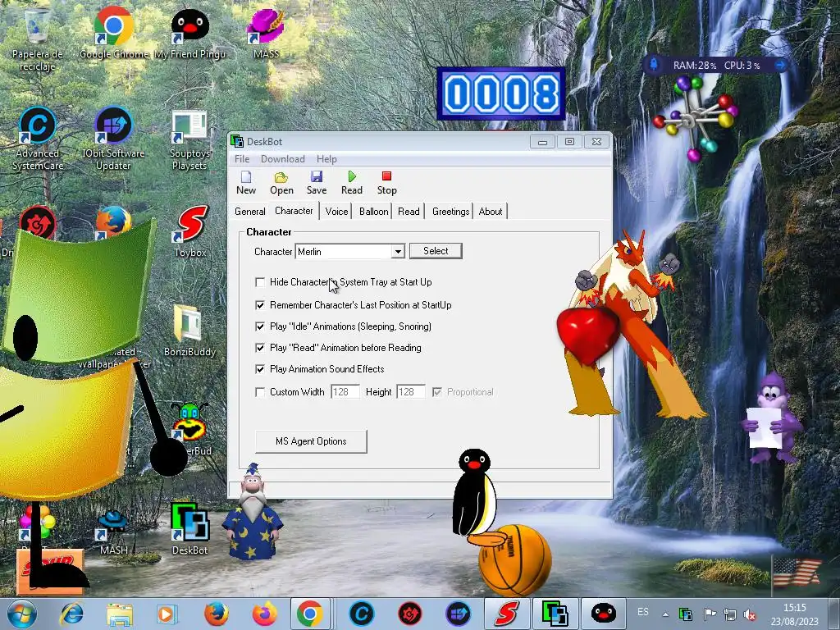This screenshot has height=630, width=840.
Task: Click the taskbar clock showing 15:15
Action: 794,614
